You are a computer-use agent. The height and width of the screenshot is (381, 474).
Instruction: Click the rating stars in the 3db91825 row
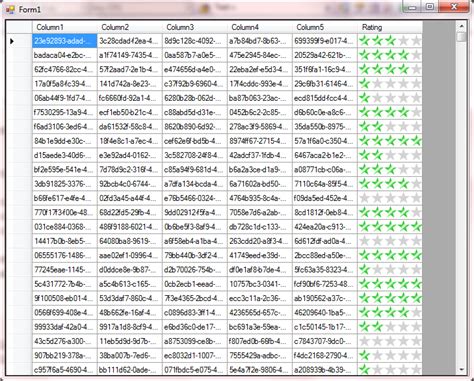click(x=390, y=184)
